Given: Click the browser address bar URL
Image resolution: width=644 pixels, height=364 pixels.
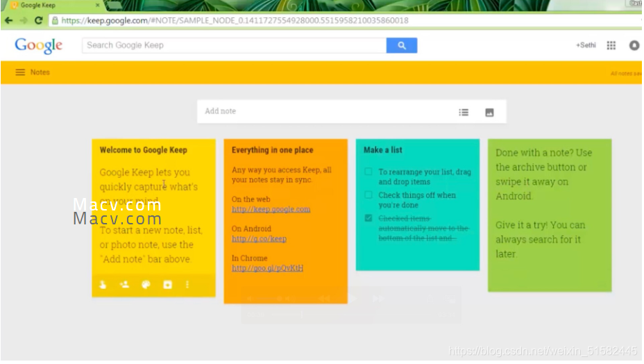Looking at the screenshot, I should pos(235,21).
